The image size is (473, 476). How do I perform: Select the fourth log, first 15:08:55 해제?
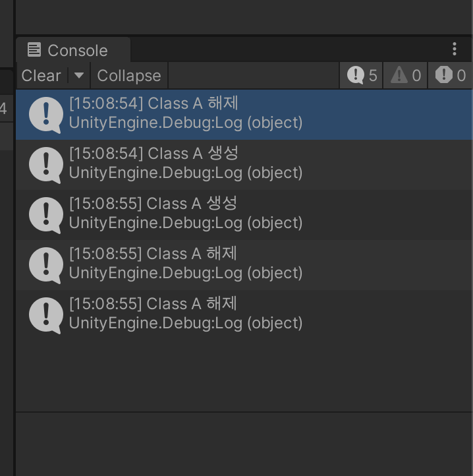coord(244,265)
